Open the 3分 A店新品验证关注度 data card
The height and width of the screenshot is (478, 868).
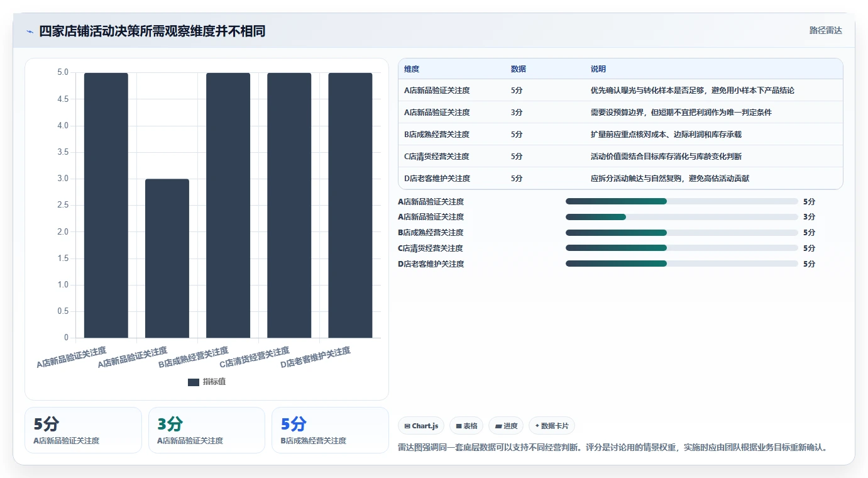point(207,430)
